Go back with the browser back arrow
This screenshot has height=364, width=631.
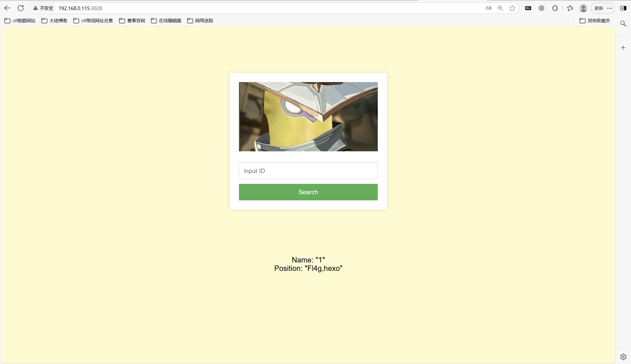pos(7,8)
